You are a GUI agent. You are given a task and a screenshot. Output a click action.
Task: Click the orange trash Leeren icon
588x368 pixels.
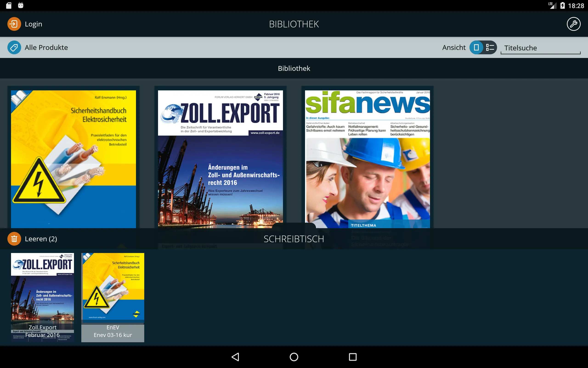(x=14, y=239)
